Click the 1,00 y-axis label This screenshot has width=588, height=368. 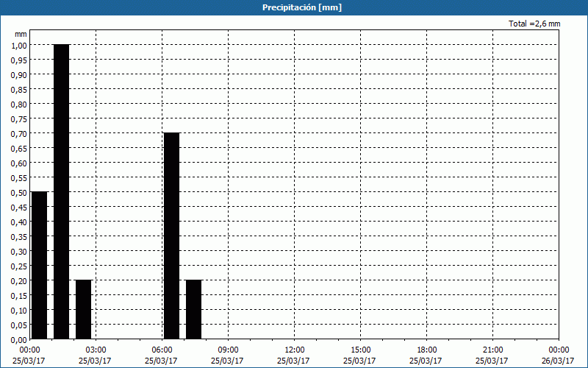click(x=19, y=45)
